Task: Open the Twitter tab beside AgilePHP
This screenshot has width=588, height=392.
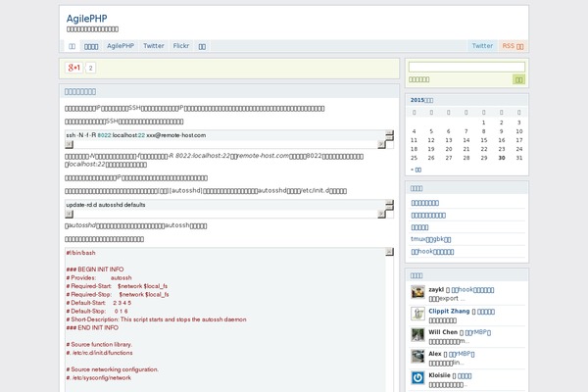Action: point(154,46)
